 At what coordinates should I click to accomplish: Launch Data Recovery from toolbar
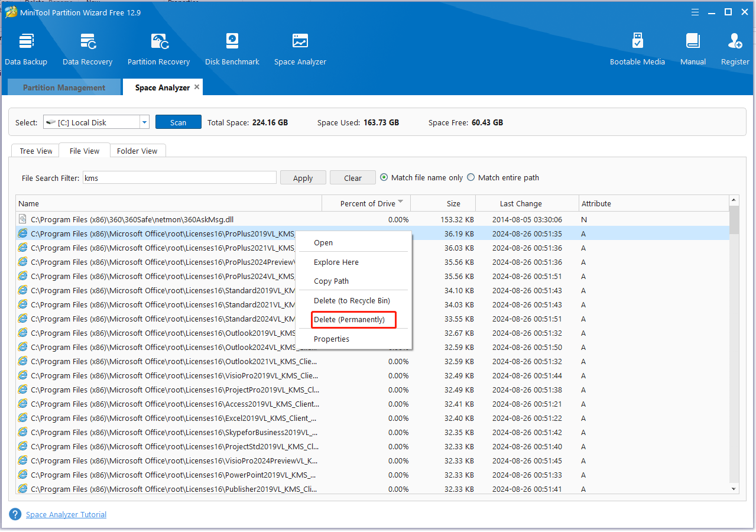tap(87, 49)
